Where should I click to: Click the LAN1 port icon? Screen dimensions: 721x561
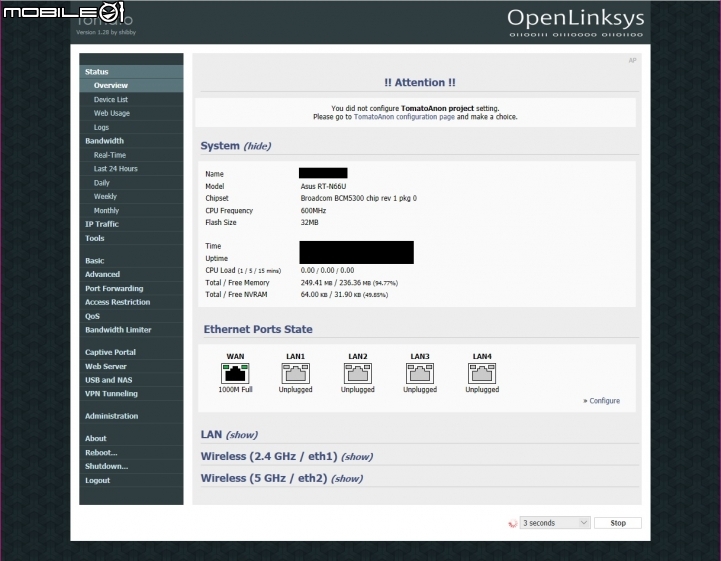point(295,373)
